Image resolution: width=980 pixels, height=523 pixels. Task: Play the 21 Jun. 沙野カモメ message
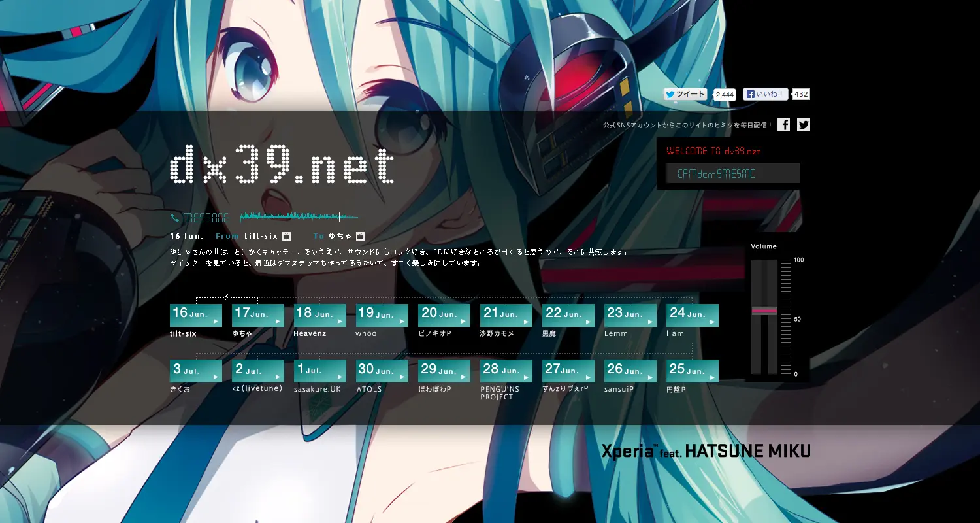click(506, 315)
